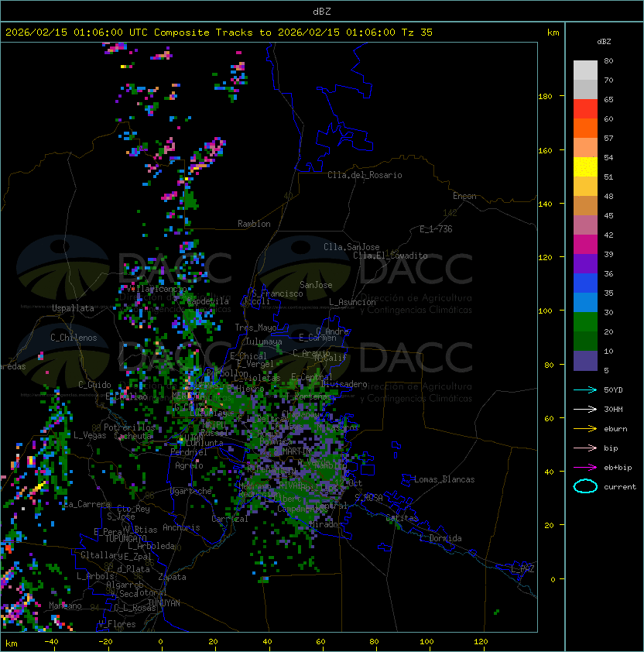
Task: Click the '-40' km tick on bottom axis
Action: pyautogui.click(x=51, y=642)
